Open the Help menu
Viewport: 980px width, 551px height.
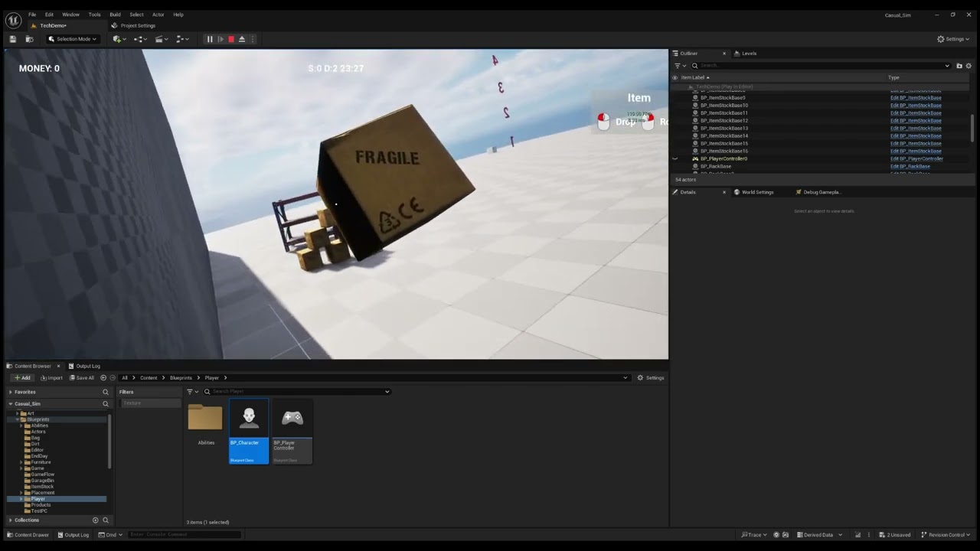[178, 15]
